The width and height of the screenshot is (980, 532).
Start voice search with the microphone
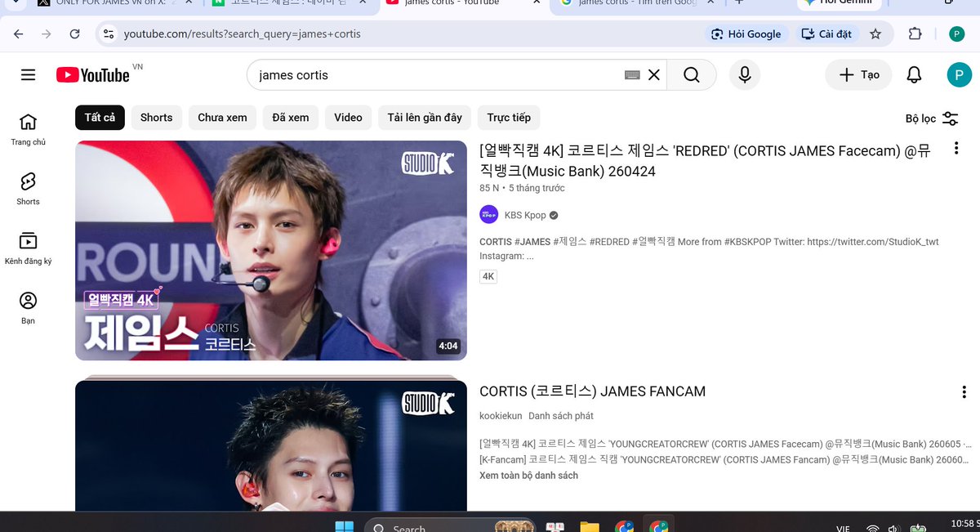click(x=745, y=75)
